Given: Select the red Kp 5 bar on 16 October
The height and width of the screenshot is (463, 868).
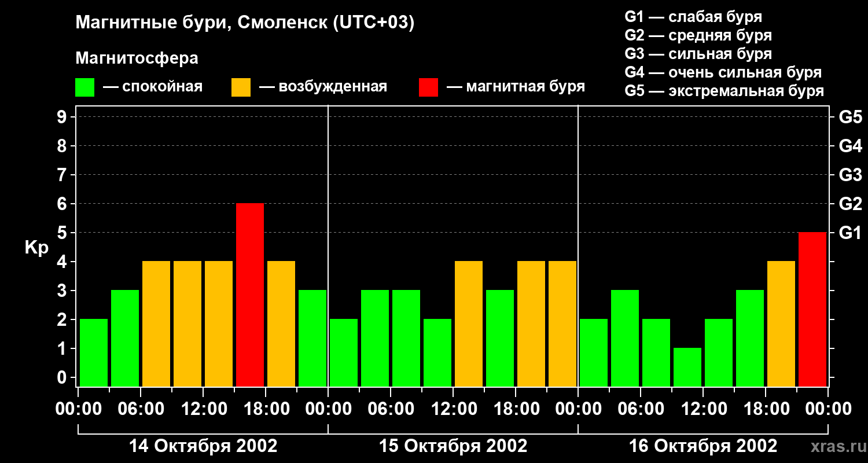Looking at the screenshot, I should pos(812,310).
